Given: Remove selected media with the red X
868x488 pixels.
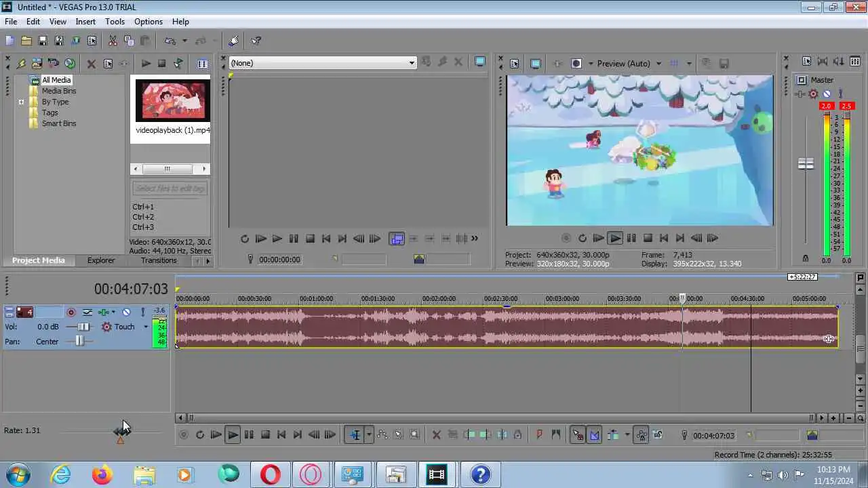Looking at the screenshot, I should [x=91, y=64].
